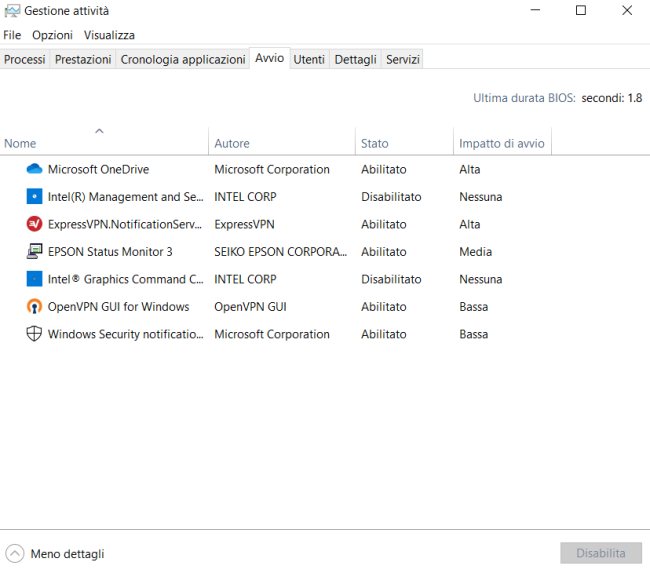This screenshot has width=650, height=573.
Task: Minimize the Gestione attività window
Action: [x=536, y=10]
